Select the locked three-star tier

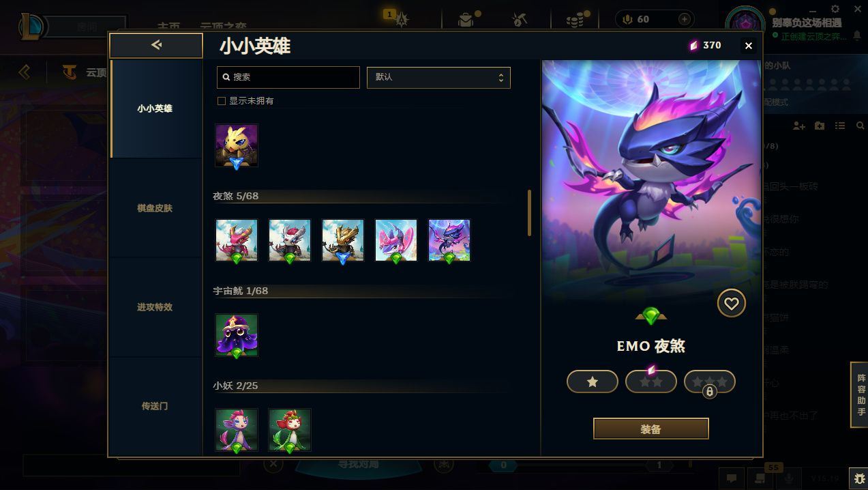[710, 381]
